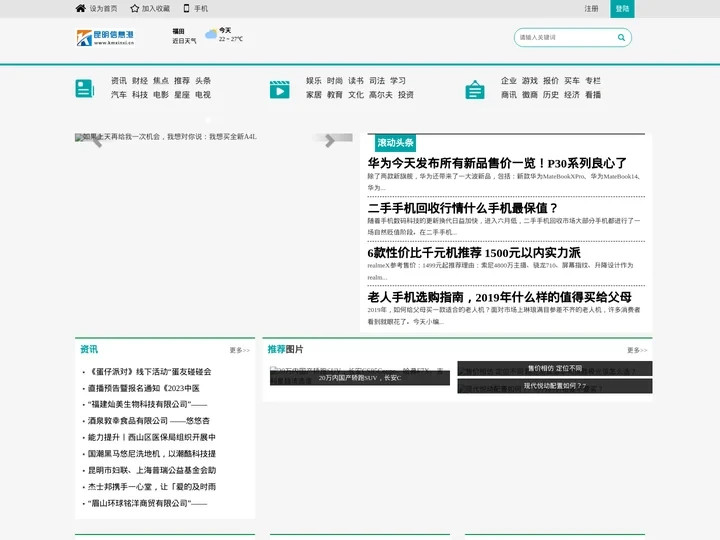The height and width of the screenshot is (540, 720).
Task: Open news item 直播预告暨报名通知
Action: click(144, 388)
